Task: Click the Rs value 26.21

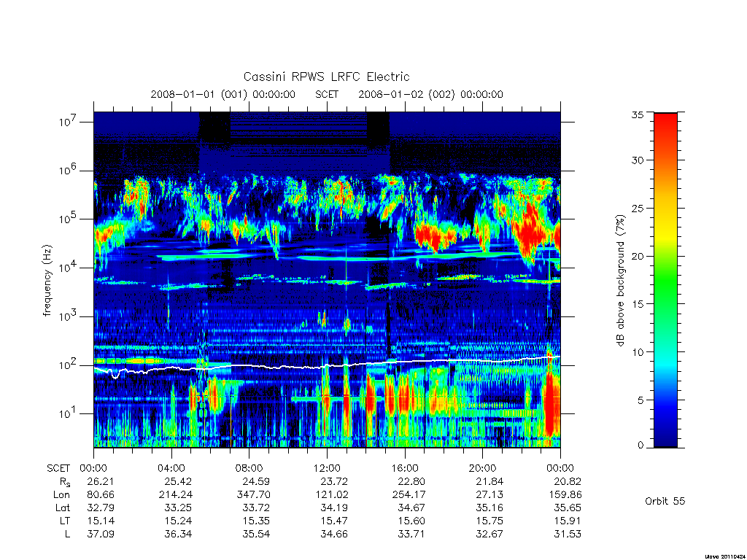Action: click(101, 481)
